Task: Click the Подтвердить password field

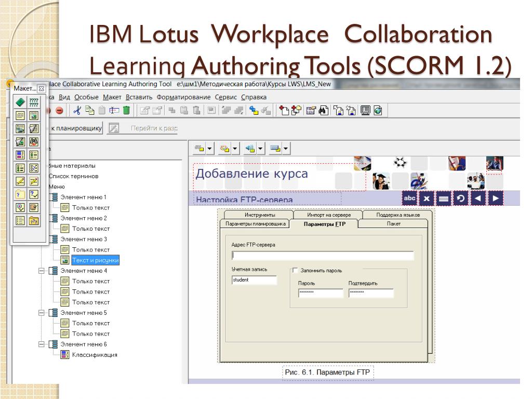Action: click(x=371, y=293)
